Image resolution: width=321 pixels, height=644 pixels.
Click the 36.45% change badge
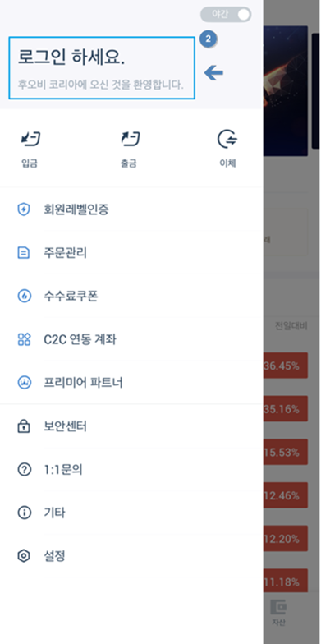[286, 366]
